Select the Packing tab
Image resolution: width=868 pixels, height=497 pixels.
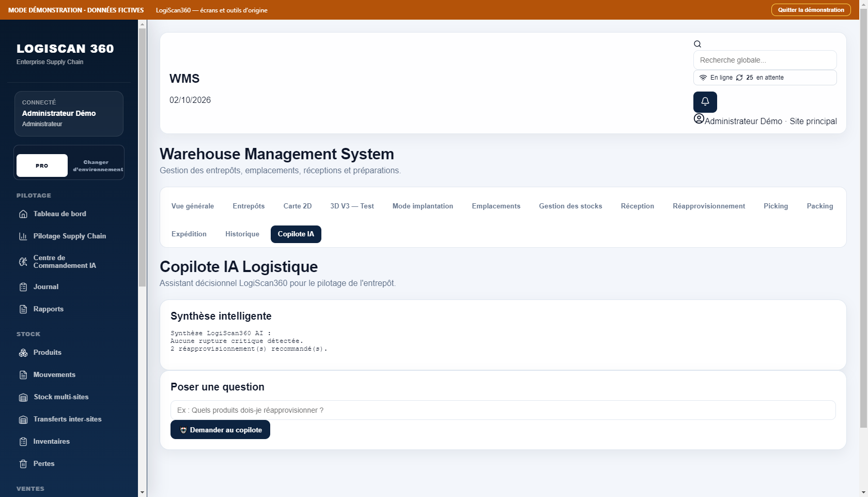coord(820,206)
